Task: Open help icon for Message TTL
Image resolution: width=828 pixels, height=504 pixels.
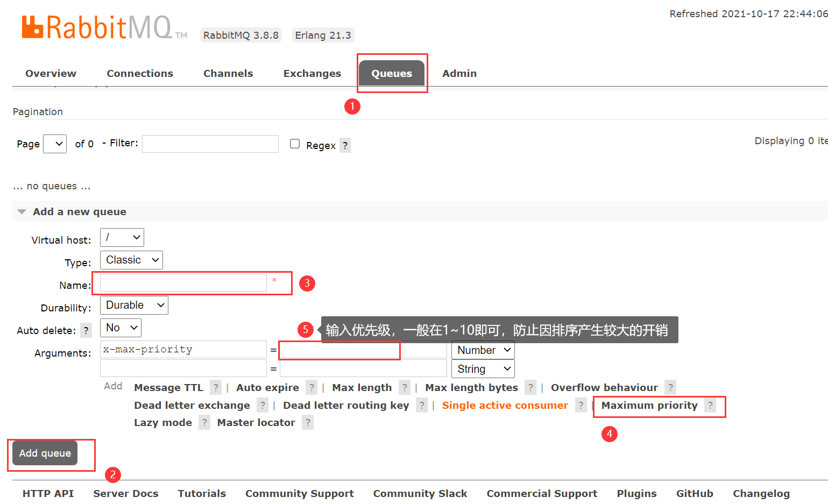Action: pos(215,387)
